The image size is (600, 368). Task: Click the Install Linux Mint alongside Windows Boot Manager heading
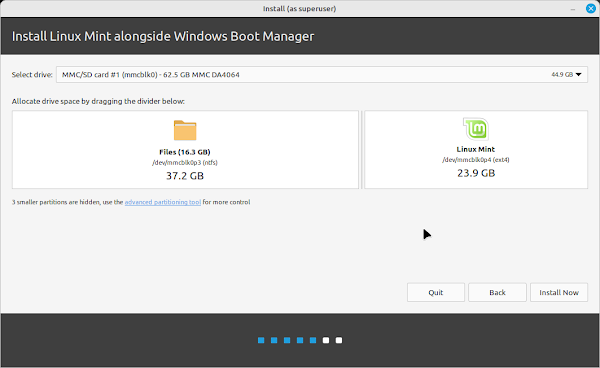pyautogui.click(x=163, y=36)
